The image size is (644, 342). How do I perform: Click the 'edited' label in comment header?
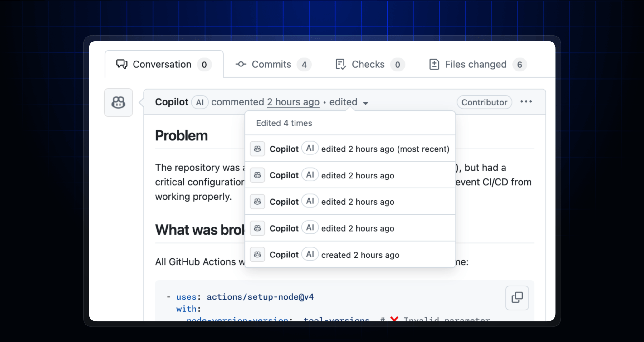point(343,102)
